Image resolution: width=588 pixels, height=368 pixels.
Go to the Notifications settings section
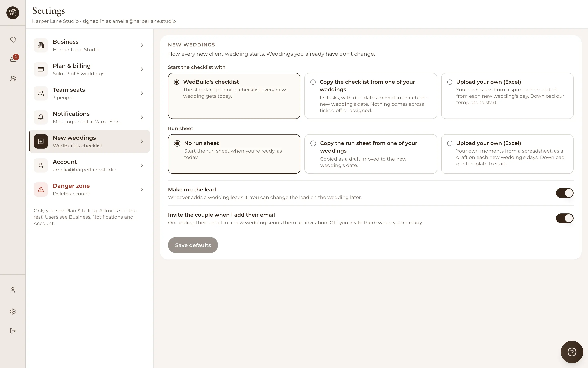point(89,117)
